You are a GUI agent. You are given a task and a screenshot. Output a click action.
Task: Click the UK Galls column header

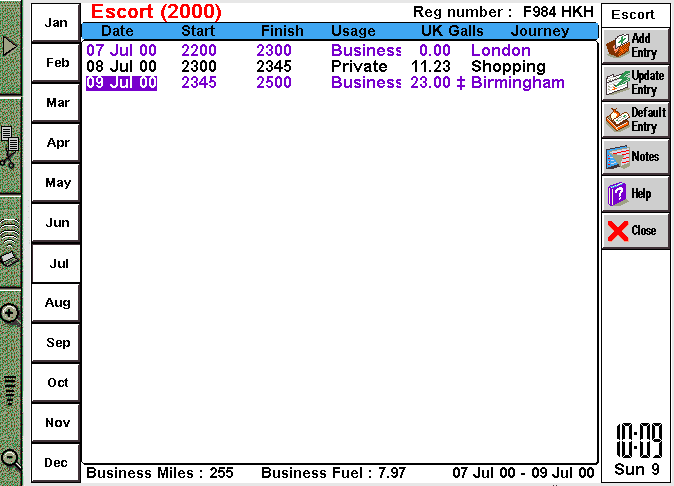click(x=452, y=31)
